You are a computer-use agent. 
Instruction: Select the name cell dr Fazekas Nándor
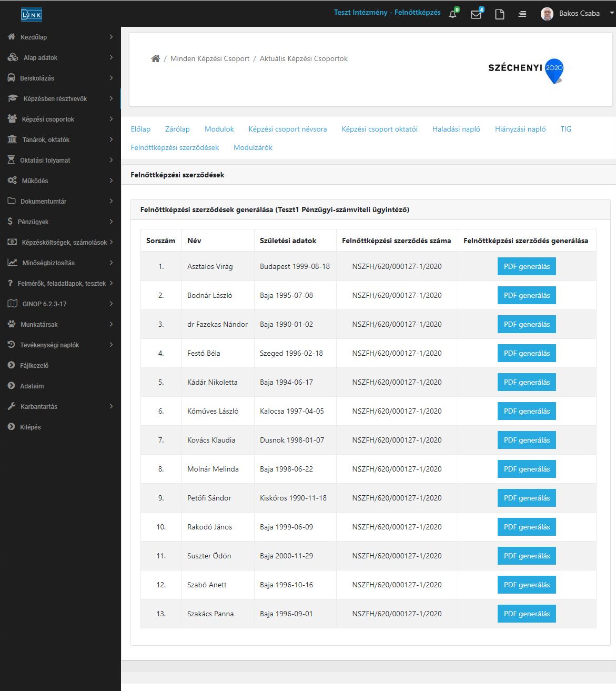[217, 324]
